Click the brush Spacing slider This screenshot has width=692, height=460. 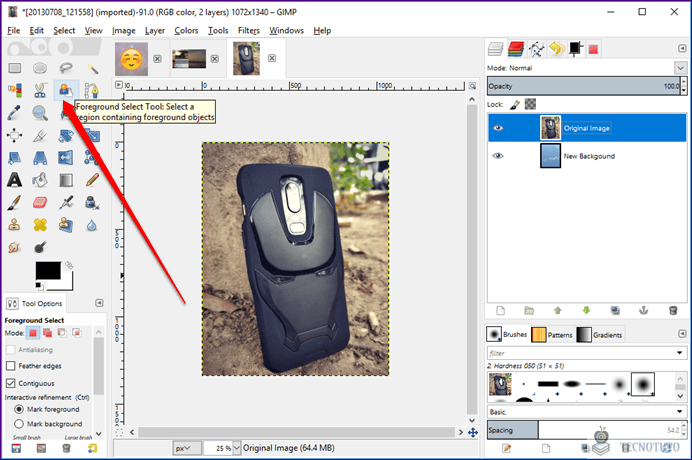tap(584, 430)
